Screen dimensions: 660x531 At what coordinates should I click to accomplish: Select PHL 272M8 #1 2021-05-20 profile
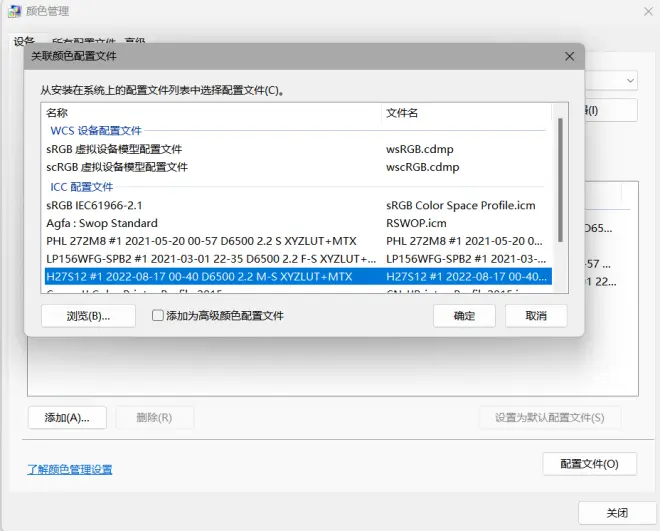pos(298,241)
